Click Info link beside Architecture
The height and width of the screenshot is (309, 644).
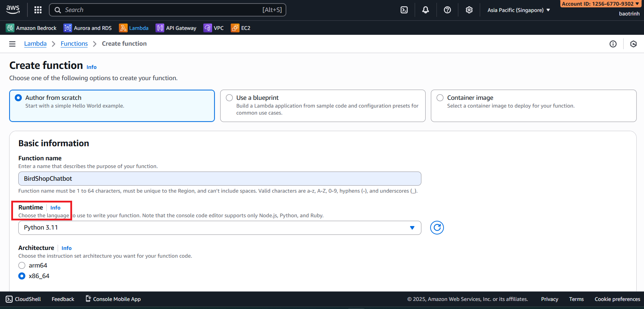pyautogui.click(x=66, y=248)
